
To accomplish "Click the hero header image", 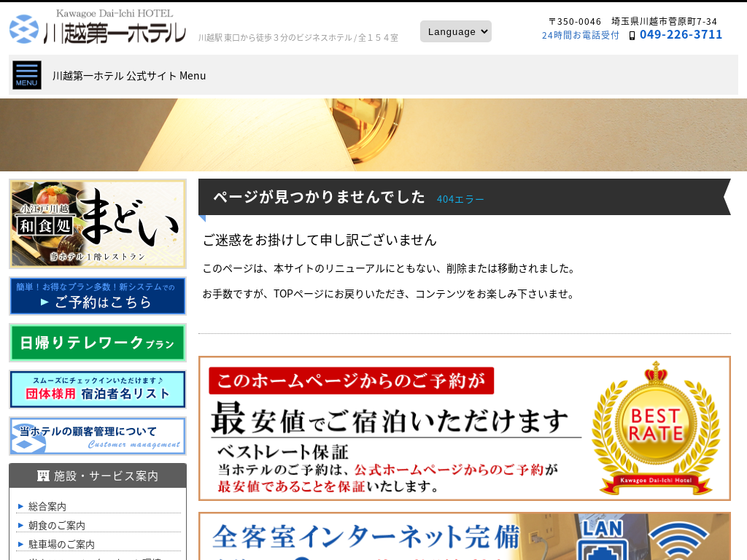I will click(373, 135).
